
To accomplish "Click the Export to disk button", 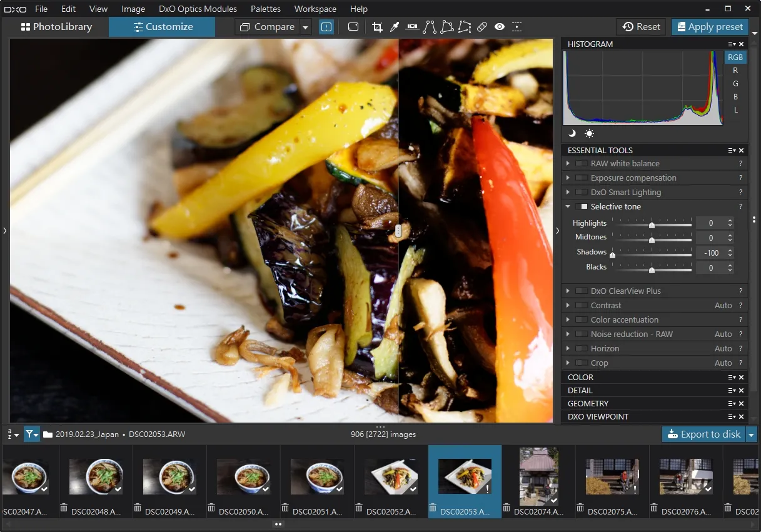I will [703, 434].
